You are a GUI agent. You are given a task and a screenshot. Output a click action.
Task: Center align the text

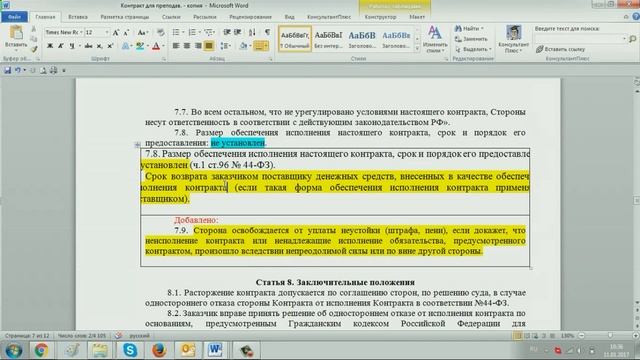(187, 46)
